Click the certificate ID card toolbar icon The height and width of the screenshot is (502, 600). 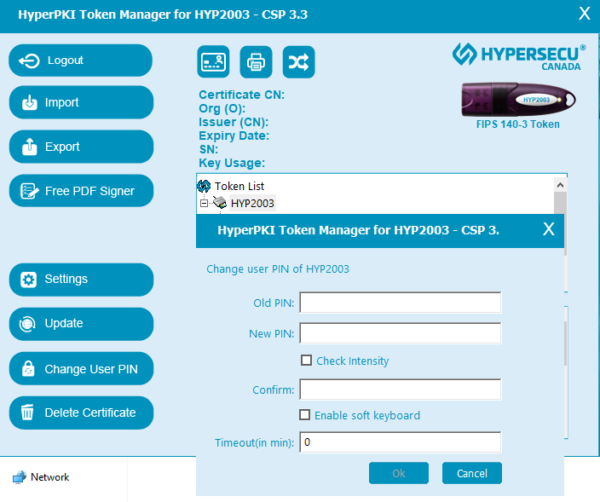pos(214,62)
